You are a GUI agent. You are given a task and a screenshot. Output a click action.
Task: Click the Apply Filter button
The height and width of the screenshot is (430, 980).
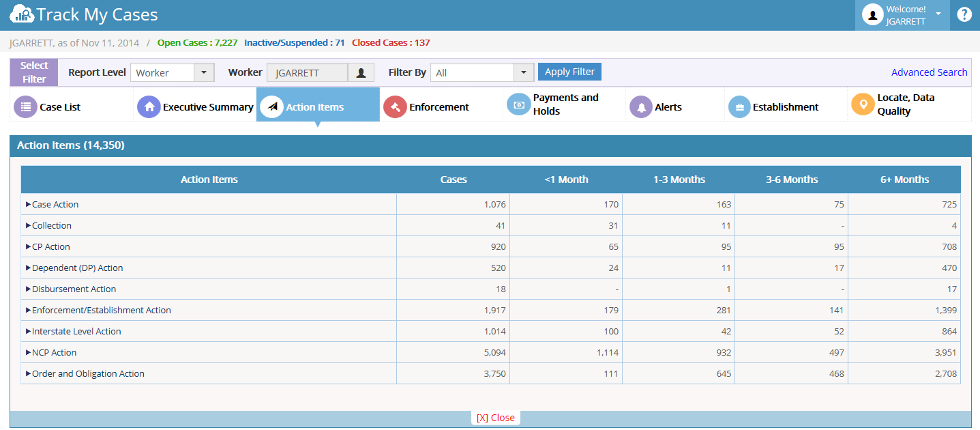point(569,72)
